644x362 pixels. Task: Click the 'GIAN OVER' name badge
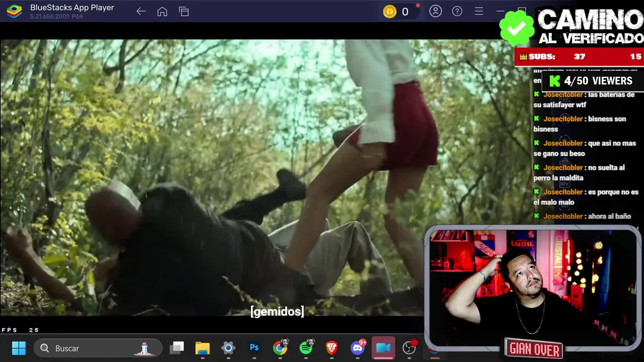(x=534, y=348)
